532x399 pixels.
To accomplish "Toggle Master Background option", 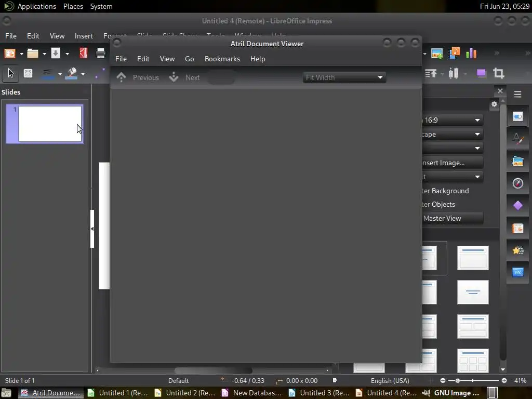I will 446,191.
